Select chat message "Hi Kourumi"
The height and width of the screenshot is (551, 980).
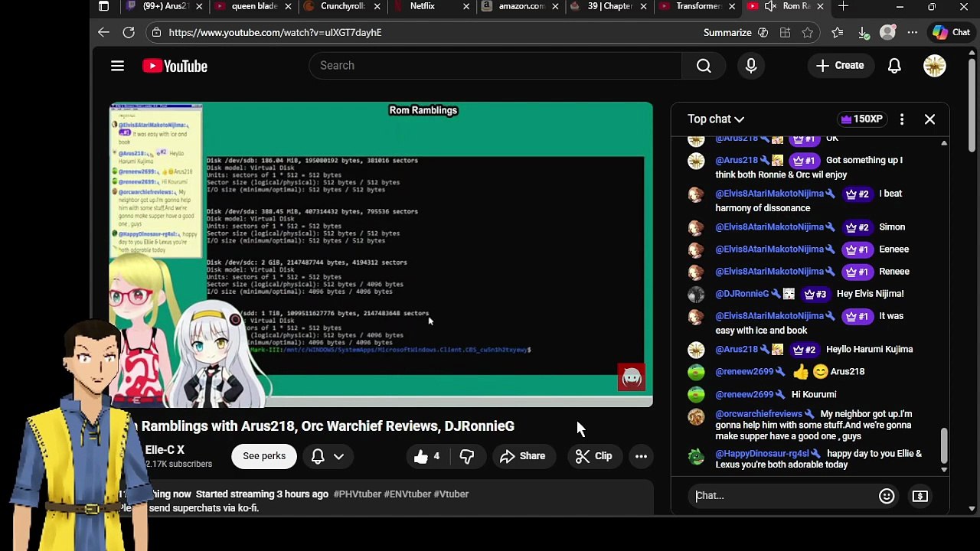814,395
